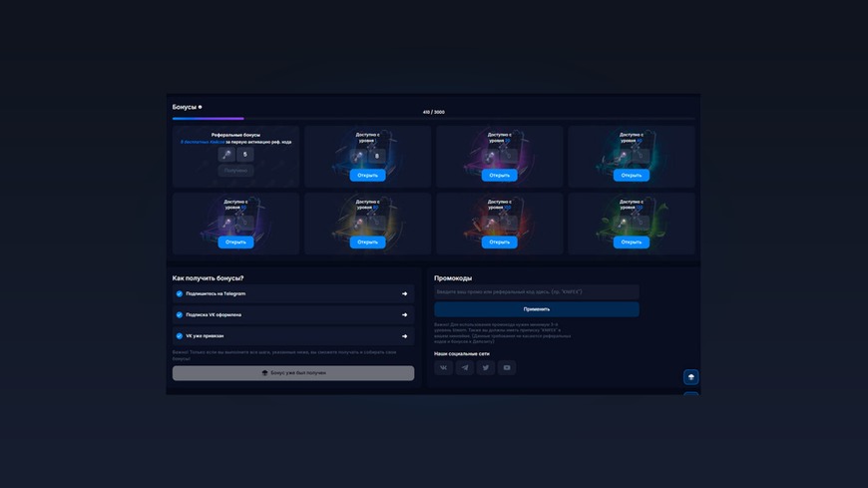Open the Telegram social network icon
The height and width of the screenshot is (488, 868).
(465, 367)
